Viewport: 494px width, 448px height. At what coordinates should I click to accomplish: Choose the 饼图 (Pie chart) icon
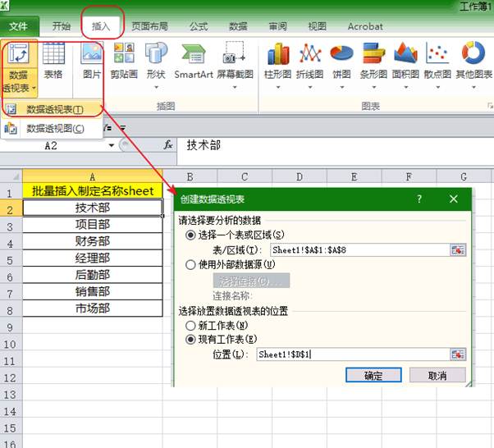[x=341, y=62]
